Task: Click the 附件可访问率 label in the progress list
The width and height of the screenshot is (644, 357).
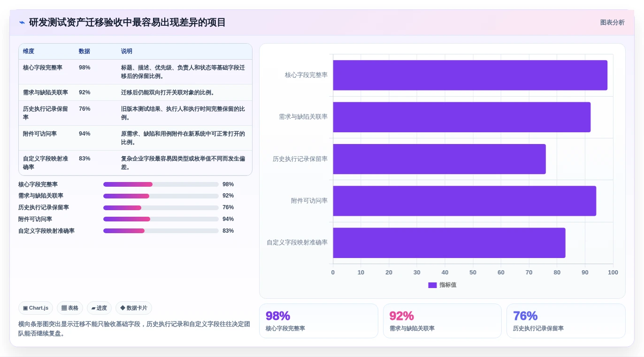Action: [35, 219]
